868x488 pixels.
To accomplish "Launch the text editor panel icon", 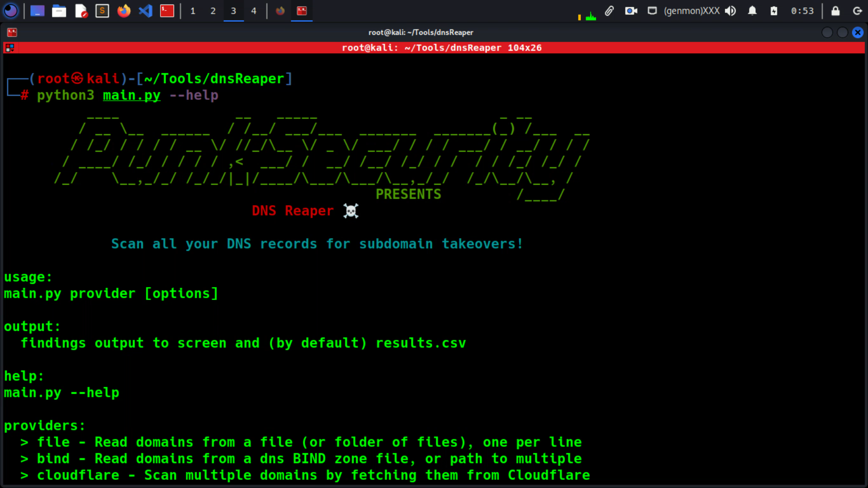I will pos(81,11).
